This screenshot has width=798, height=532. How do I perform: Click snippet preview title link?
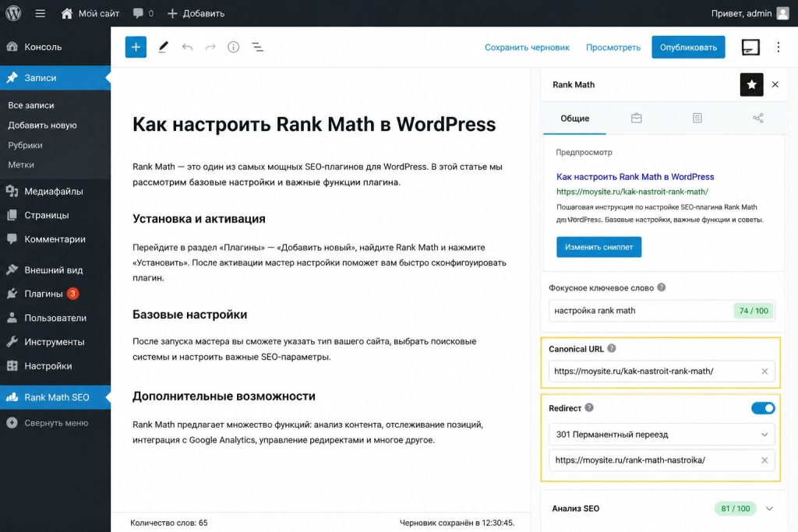pyautogui.click(x=635, y=177)
